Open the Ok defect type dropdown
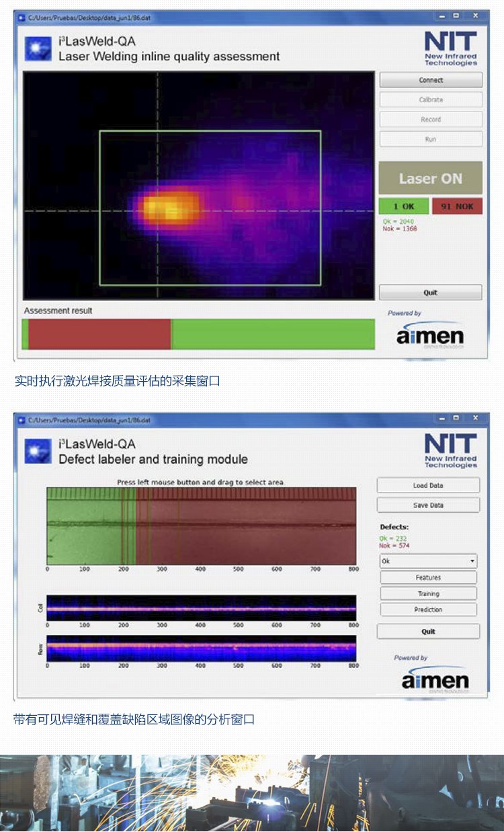The image size is (504, 832). 428,561
